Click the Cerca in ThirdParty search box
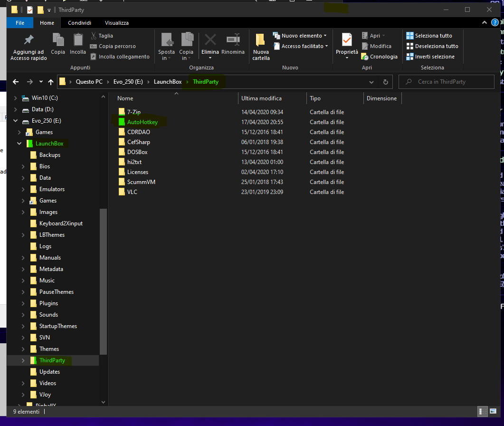This screenshot has width=504, height=426. [446, 82]
